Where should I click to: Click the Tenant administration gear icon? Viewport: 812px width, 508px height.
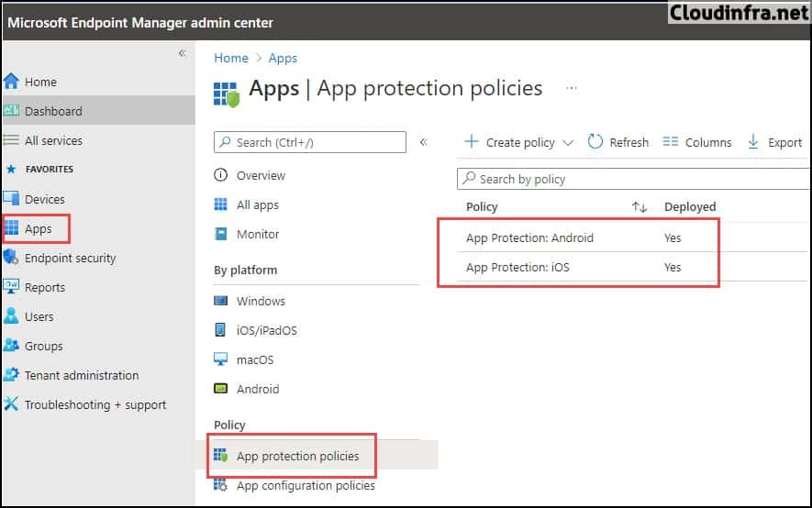[11, 374]
